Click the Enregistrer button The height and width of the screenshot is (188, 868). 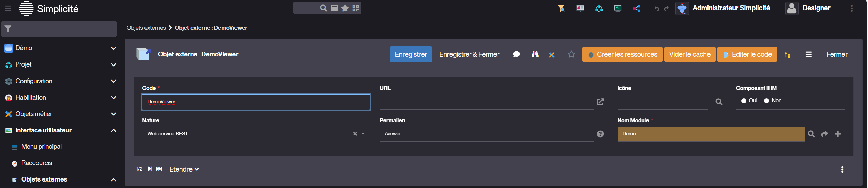pos(411,55)
